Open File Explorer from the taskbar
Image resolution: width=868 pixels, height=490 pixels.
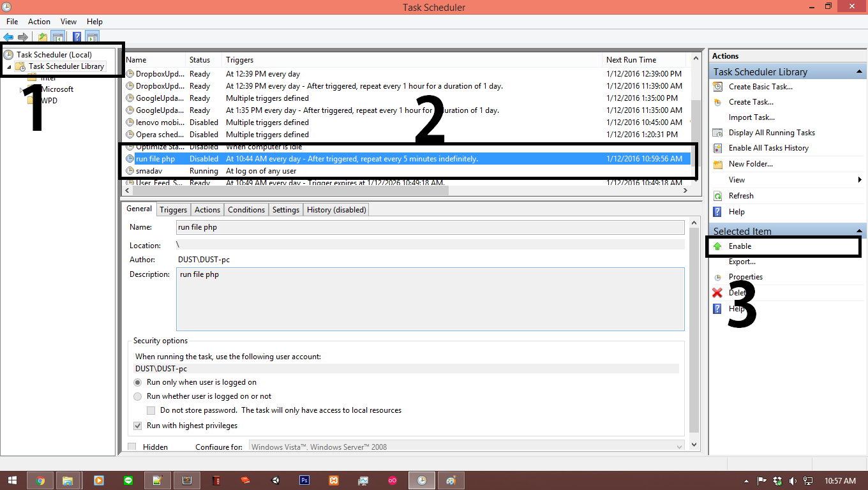click(69, 480)
